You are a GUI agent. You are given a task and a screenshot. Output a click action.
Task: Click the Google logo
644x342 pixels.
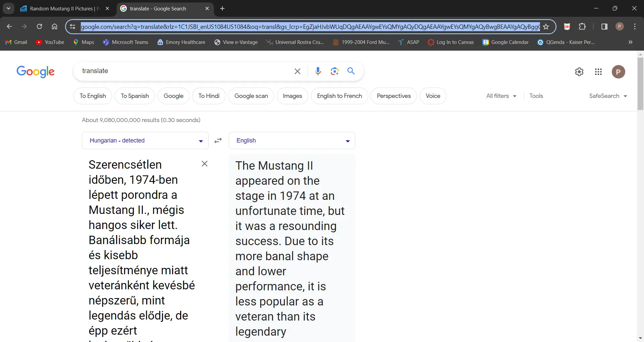click(x=36, y=71)
